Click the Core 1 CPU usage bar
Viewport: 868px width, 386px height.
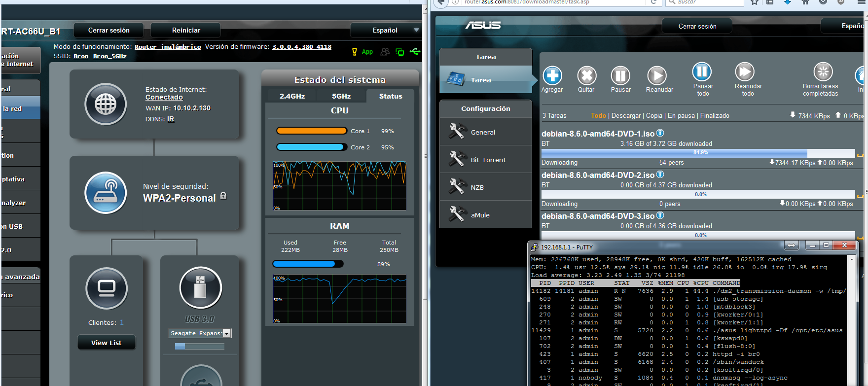(x=312, y=131)
